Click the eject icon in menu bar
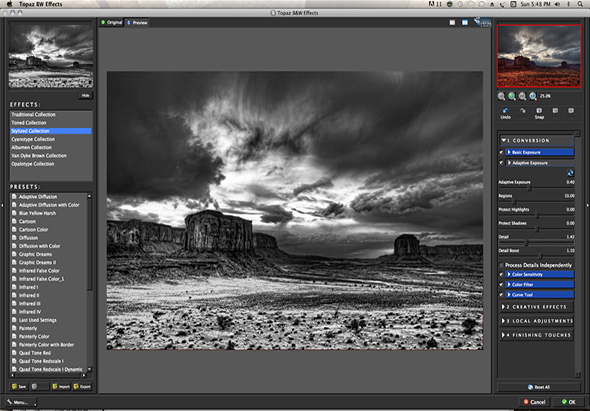The height and width of the screenshot is (411, 590). click(x=492, y=4)
